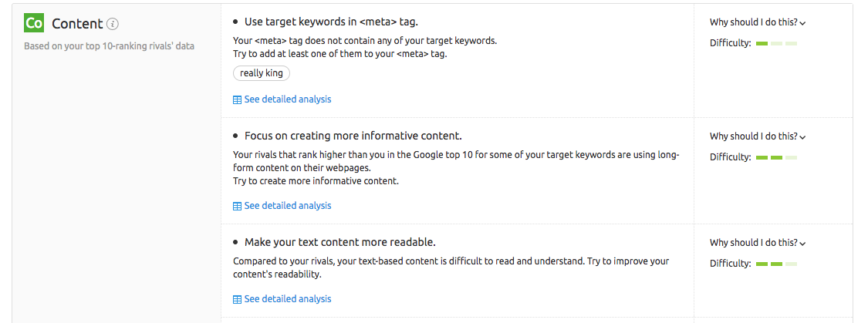Click the Content section title
The image size is (868, 323).
coord(77,24)
